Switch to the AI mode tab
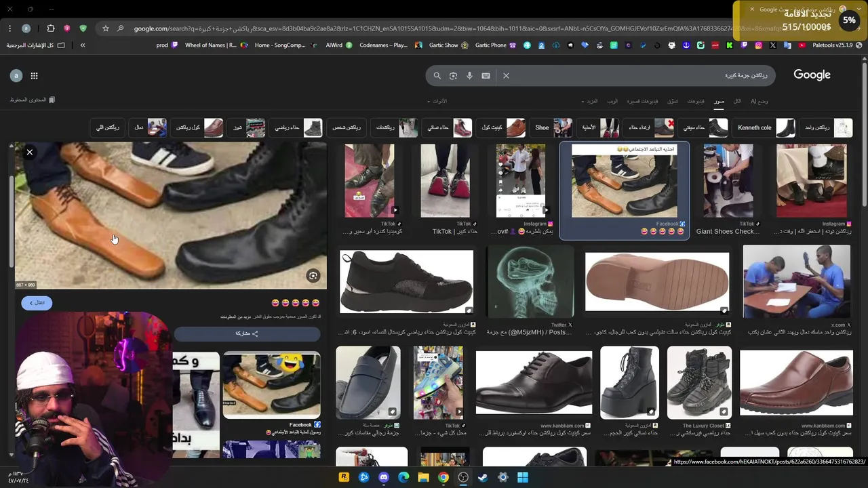Screen dimensions: 868x488 pos(759,101)
